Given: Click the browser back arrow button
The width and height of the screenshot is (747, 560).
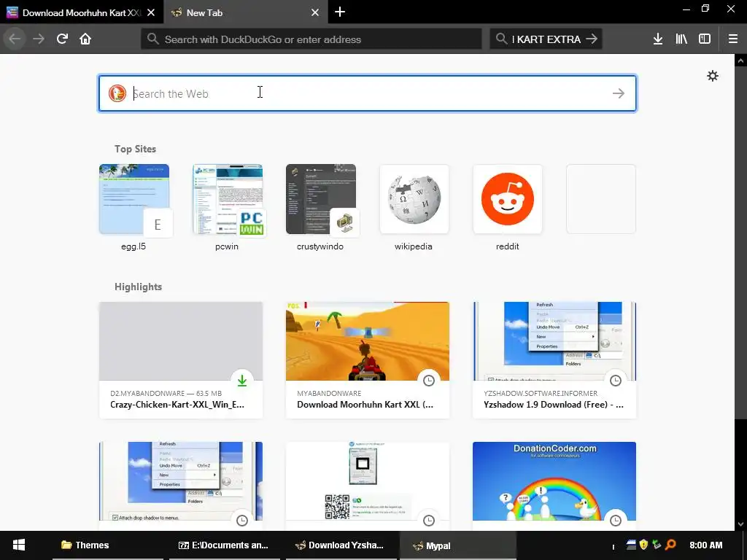Looking at the screenshot, I should 15,39.
